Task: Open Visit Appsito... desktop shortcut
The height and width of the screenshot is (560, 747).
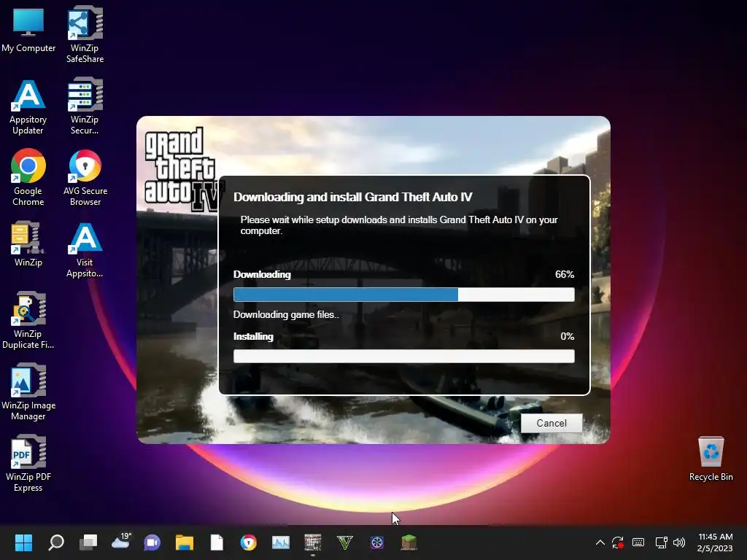Action: tap(85, 250)
